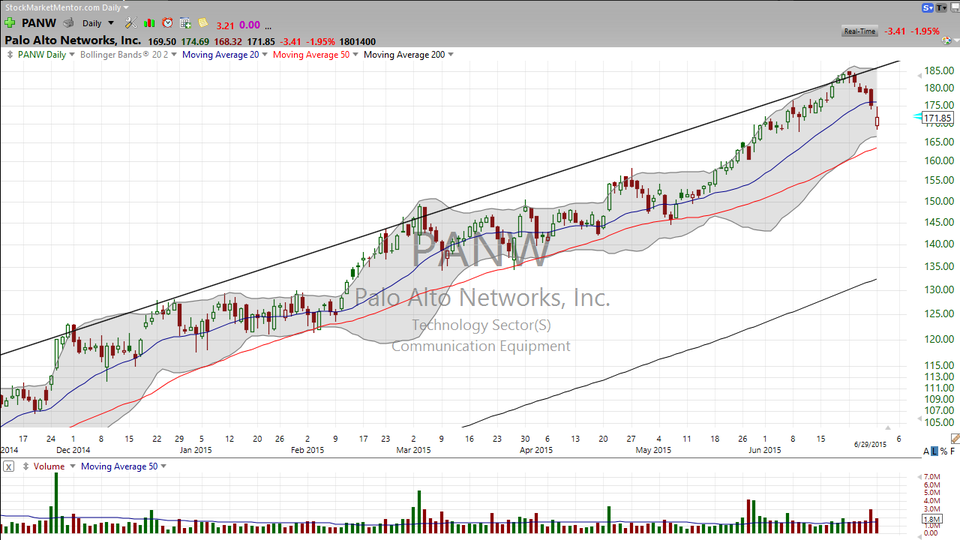Click the blue Moving Average 20 label
The width and height of the screenshot is (960, 540).
coord(220,54)
